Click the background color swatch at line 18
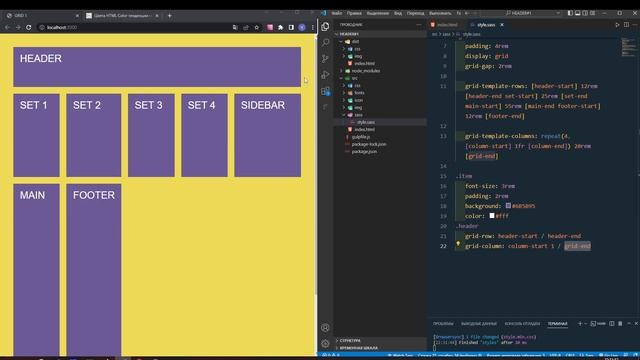 508,206
